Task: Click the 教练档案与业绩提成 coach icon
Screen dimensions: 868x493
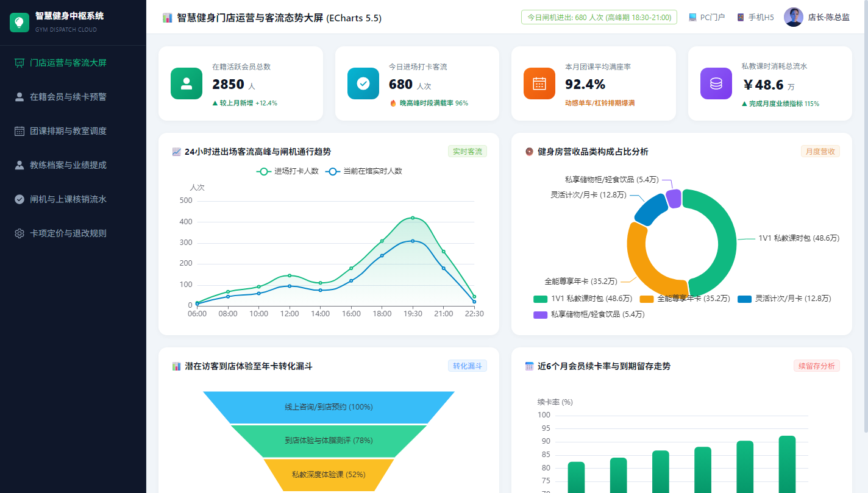Action: 20,165
